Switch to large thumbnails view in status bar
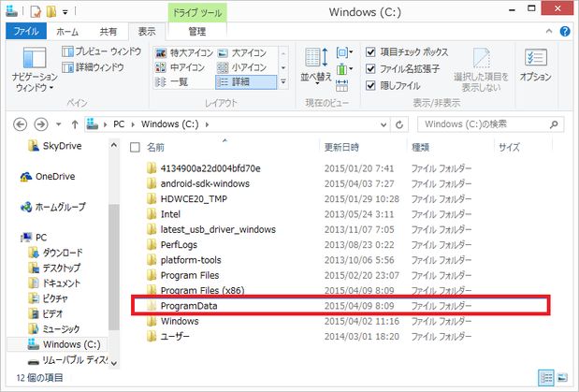 coord(562,378)
